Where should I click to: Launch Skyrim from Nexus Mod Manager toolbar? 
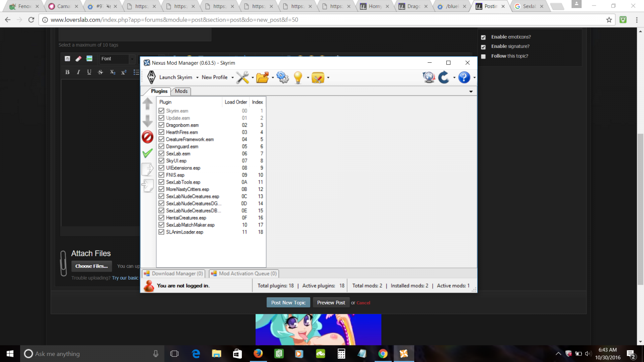coord(170,77)
